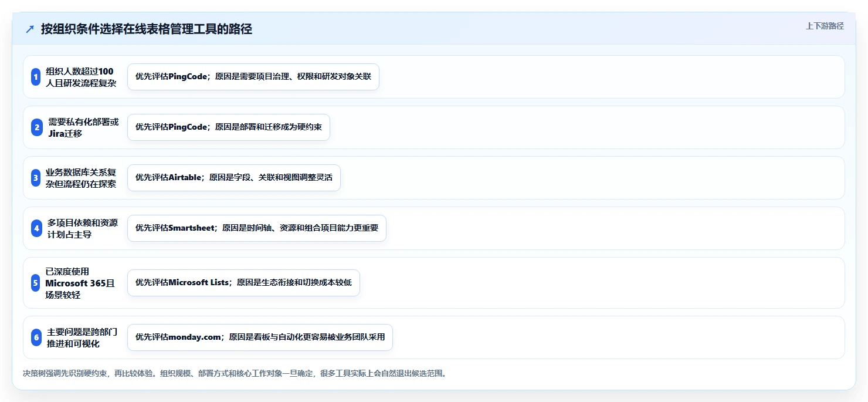
Task: Click the number 1 step badge
Action: coord(36,77)
